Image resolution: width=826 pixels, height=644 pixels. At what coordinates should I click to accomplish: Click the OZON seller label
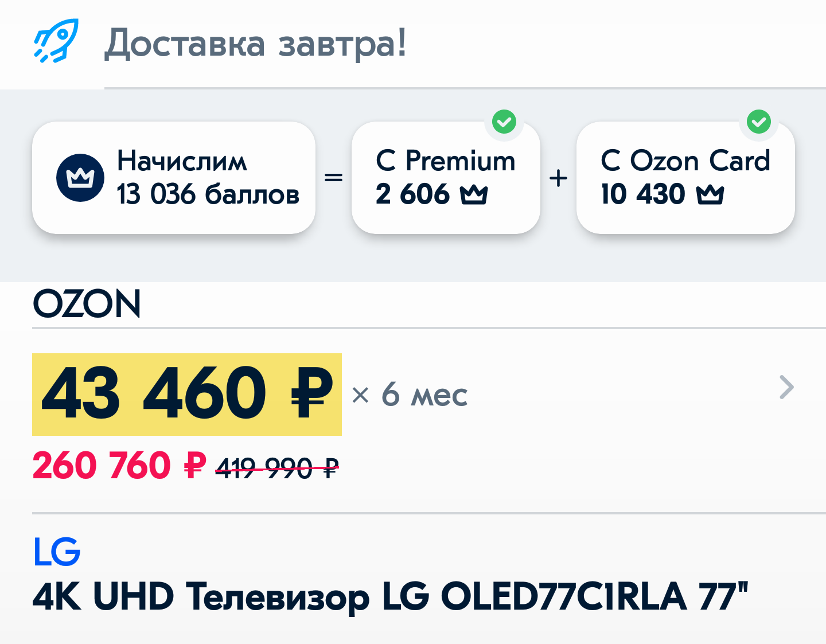tap(87, 303)
